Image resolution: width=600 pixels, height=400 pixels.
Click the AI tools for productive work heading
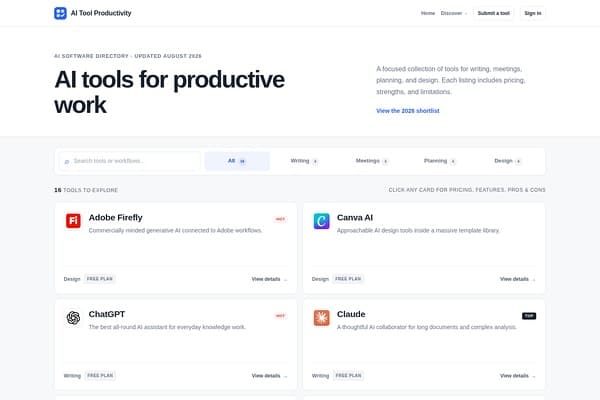pos(170,92)
